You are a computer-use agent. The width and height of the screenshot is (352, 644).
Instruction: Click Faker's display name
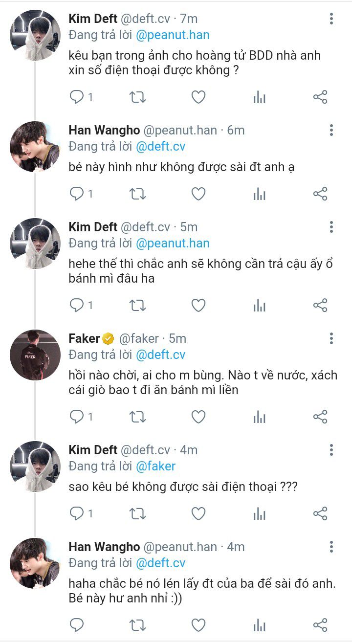pyautogui.click(x=84, y=338)
